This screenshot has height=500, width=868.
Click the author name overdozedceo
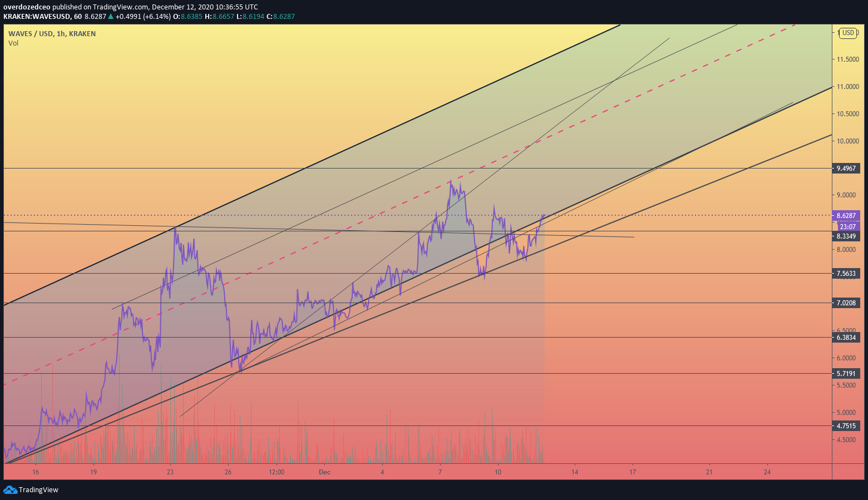[27, 7]
